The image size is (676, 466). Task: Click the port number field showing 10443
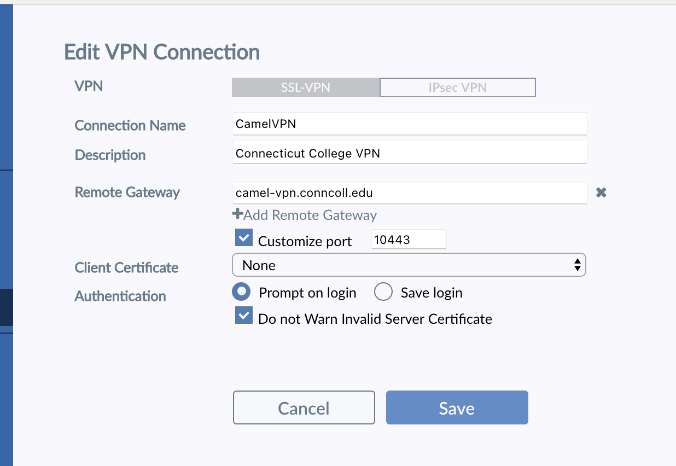tap(407, 240)
